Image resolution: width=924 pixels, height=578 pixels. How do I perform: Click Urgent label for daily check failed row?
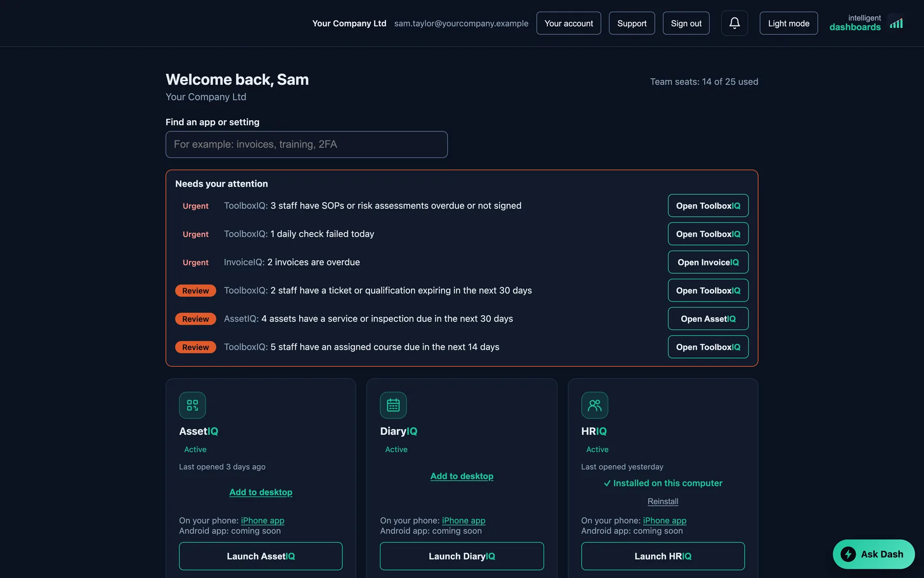click(196, 234)
